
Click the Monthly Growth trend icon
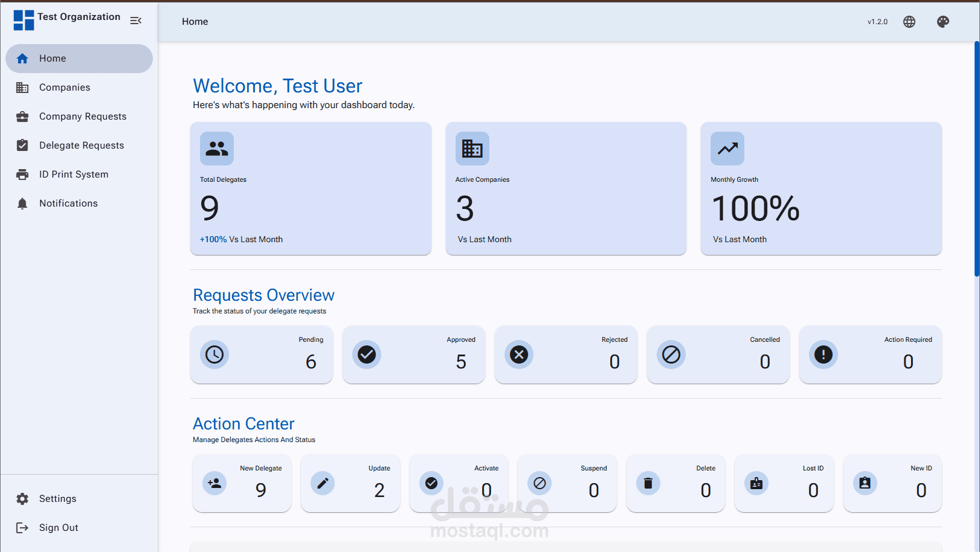(727, 149)
